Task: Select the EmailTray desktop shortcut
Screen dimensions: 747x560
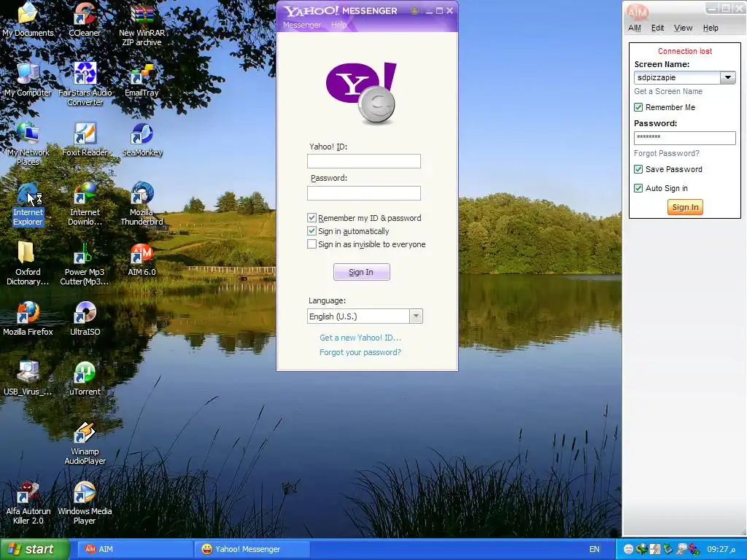Action: click(142, 79)
